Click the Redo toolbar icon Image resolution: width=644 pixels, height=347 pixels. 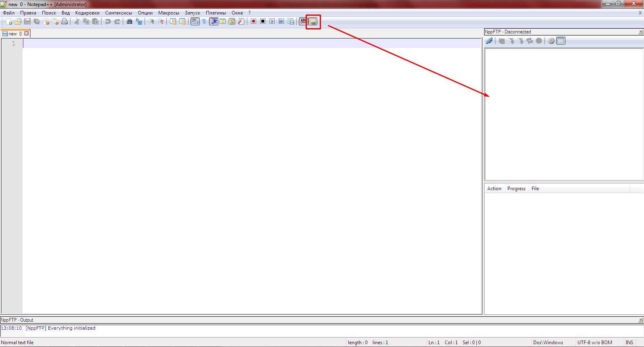pyautogui.click(x=117, y=21)
